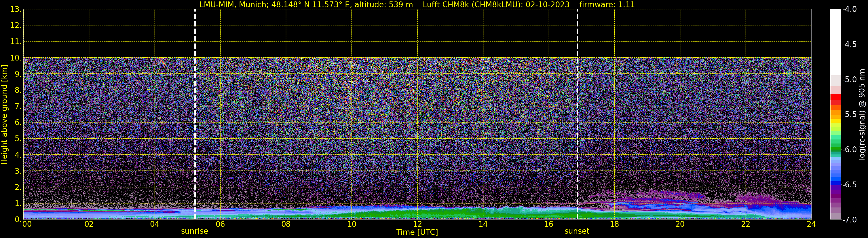Screen dimensions: 868x238
Task: Click the -5.0 colorbar tick label
Action: pyautogui.click(x=849, y=80)
